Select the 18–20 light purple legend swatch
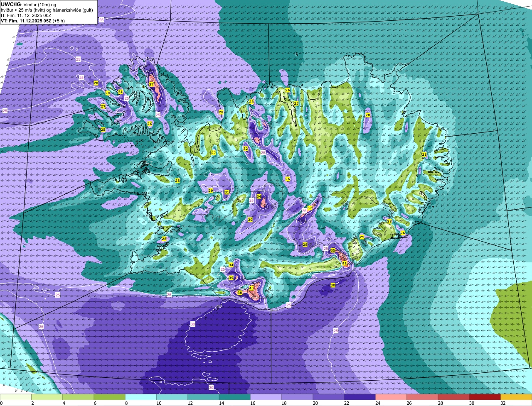The width and height of the screenshot is (532, 406). pyautogui.click(x=297, y=397)
